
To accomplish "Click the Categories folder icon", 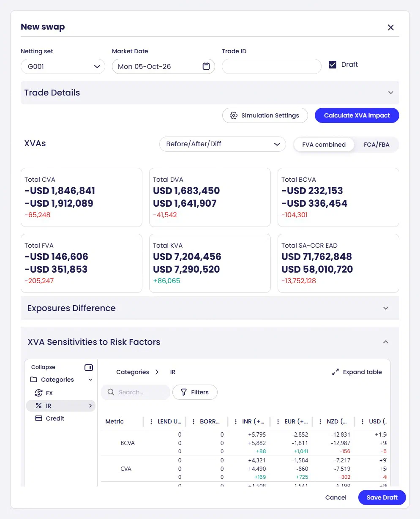I will tap(34, 380).
